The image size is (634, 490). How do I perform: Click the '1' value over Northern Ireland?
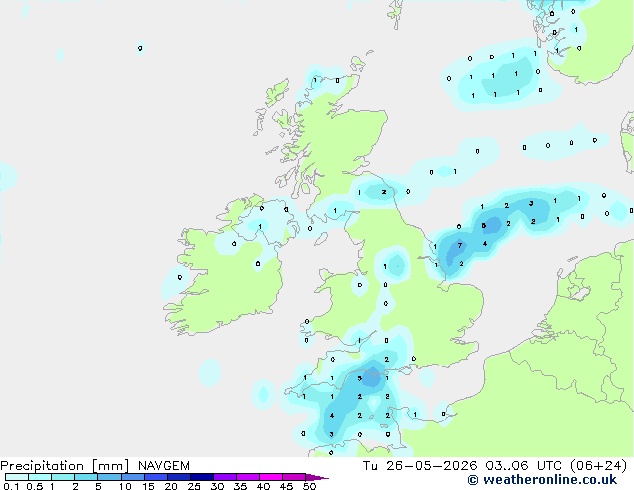(260, 227)
